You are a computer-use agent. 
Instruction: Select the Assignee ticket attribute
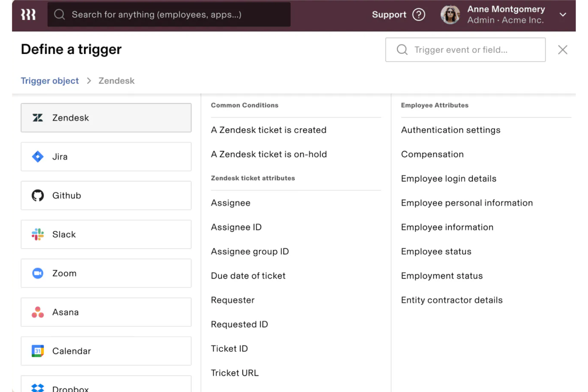(230, 203)
